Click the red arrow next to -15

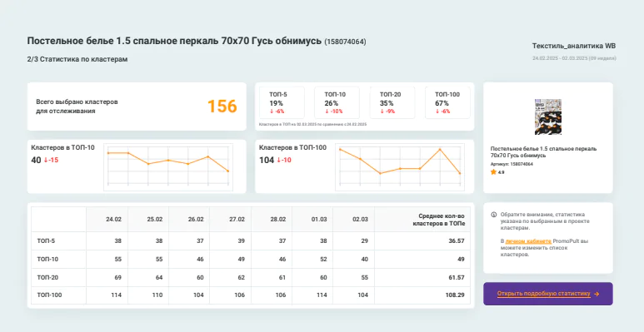pos(46,160)
